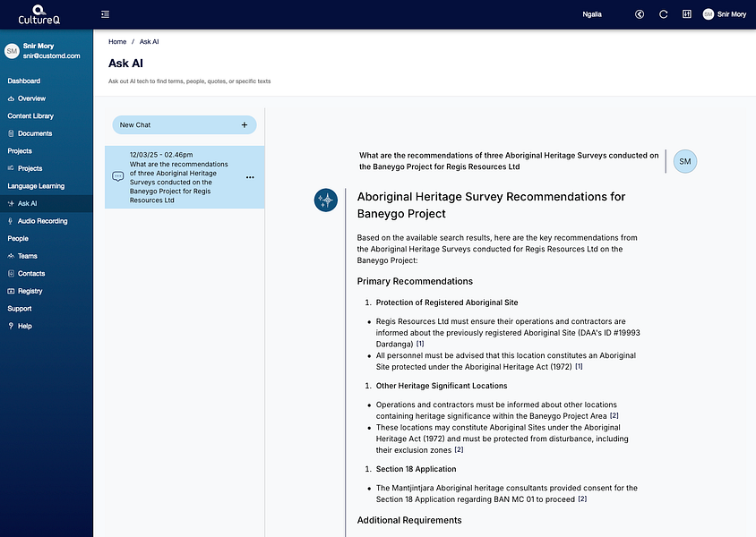
Task: Go to Projects item in sidebar
Action: (x=30, y=168)
